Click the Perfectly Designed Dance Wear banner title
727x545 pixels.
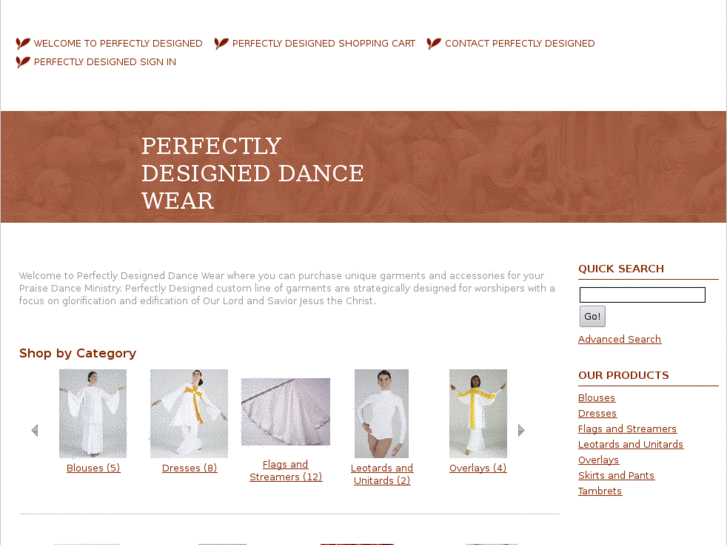coord(253,173)
